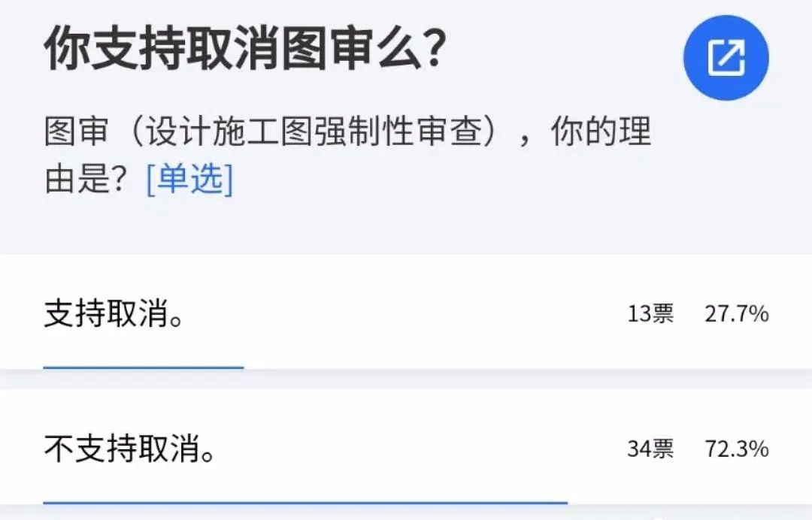Click the "72.3%" percentage label
Image resolution: width=812 pixels, height=520 pixels.
pos(736,449)
